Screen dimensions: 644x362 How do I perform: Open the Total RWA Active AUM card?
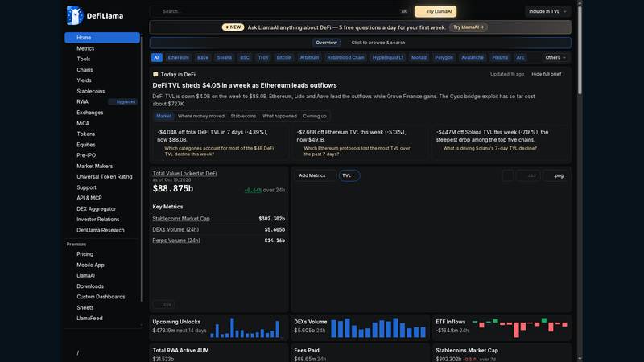[x=218, y=353]
